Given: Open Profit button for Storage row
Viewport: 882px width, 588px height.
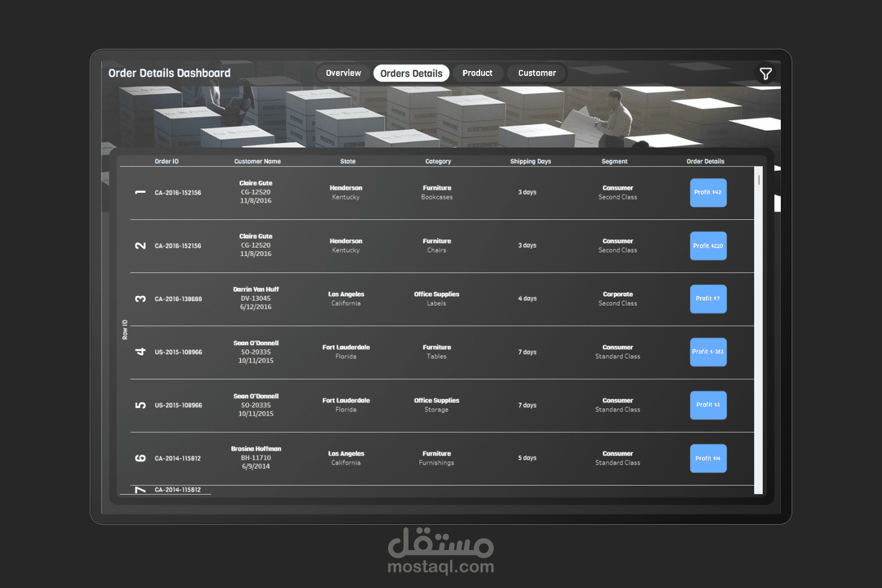Looking at the screenshot, I should [x=708, y=405].
